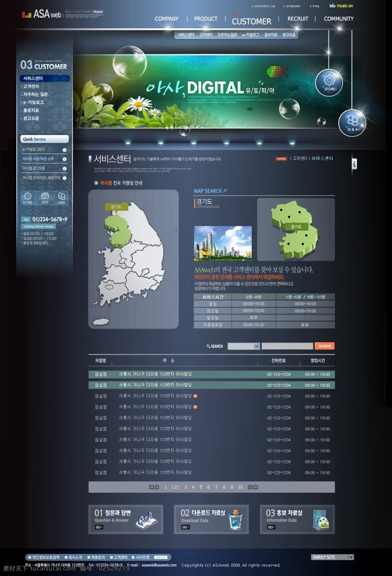The image size is (392, 576).
Task: Go to page 10 in pagination
Action: coord(240,487)
